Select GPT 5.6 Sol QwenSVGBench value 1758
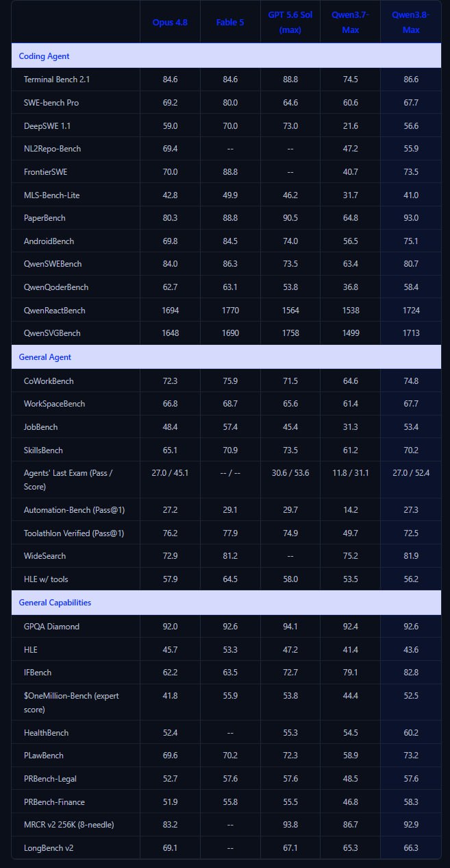This screenshot has height=868, width=450. [x=290, y=333]
